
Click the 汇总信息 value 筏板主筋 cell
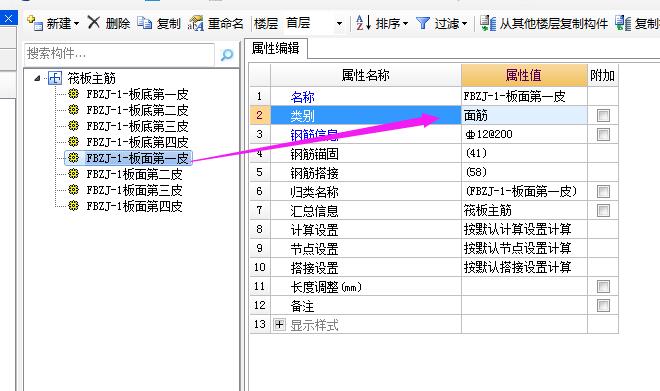coord(524,210)
